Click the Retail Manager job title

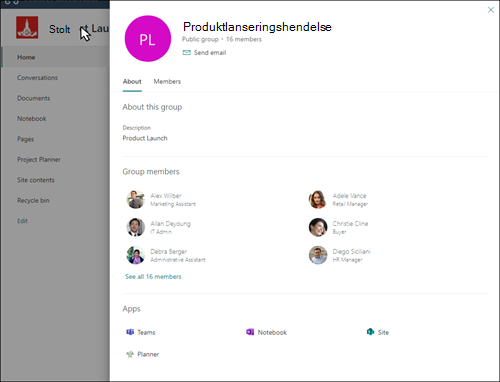[x=350, y=204]
